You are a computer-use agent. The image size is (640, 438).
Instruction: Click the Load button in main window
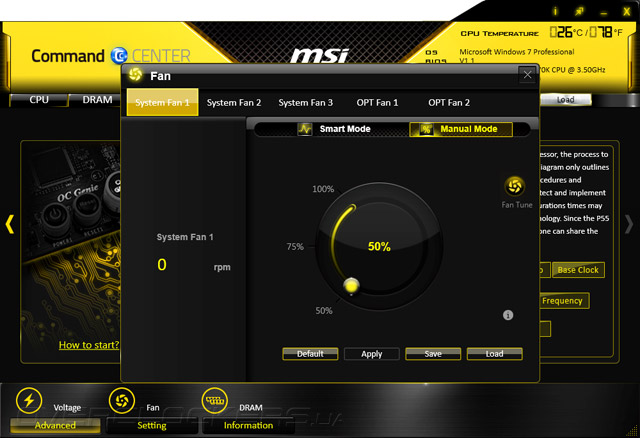point(565,100)
